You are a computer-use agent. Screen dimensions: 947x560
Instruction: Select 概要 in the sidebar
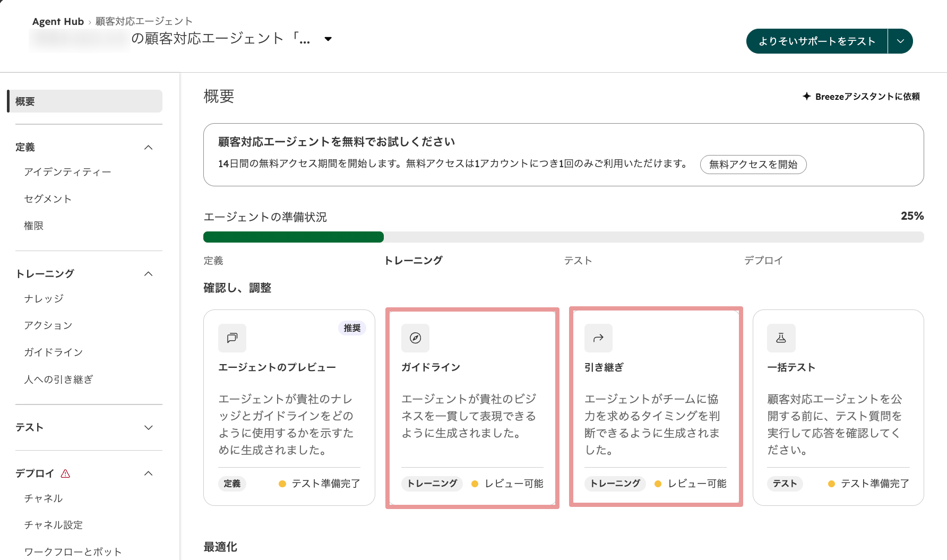pos(85,101)
